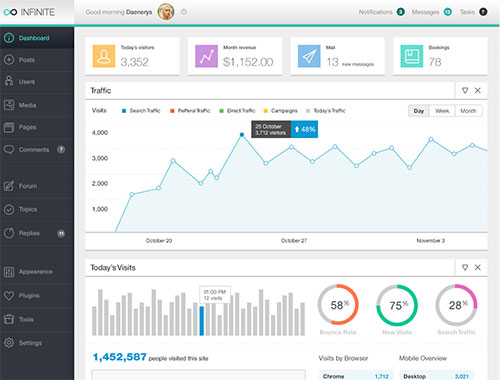Click the blue Mail paper plane icon
Viewport: 500px width, 380px height.
(x=309, y=56)
